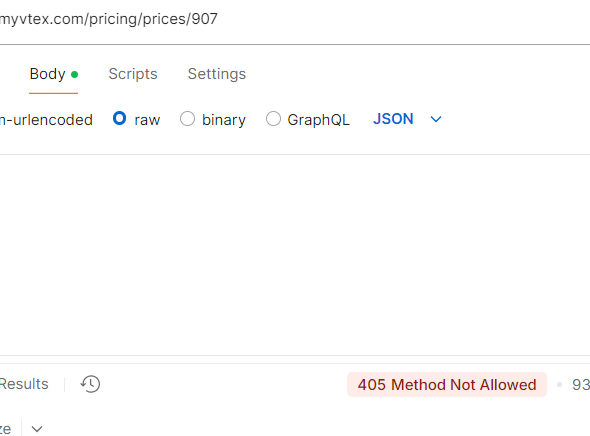The width and height of the screenshot is (590, 436).
Task: Open the response history clock icon
Action: (90, 384)
